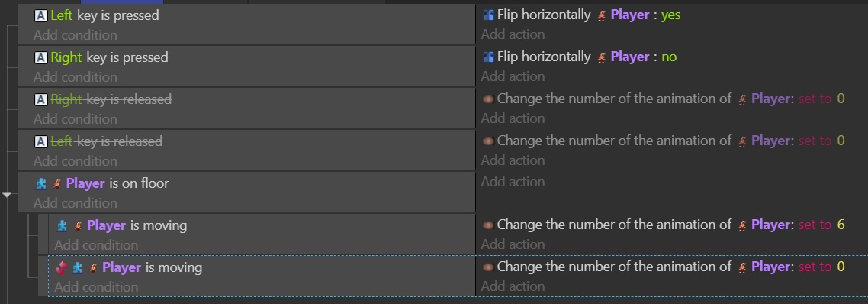Screen dimensions: 868x304
Task: Collapse the Player is on floor event
Action: click(x=7, y=196)
